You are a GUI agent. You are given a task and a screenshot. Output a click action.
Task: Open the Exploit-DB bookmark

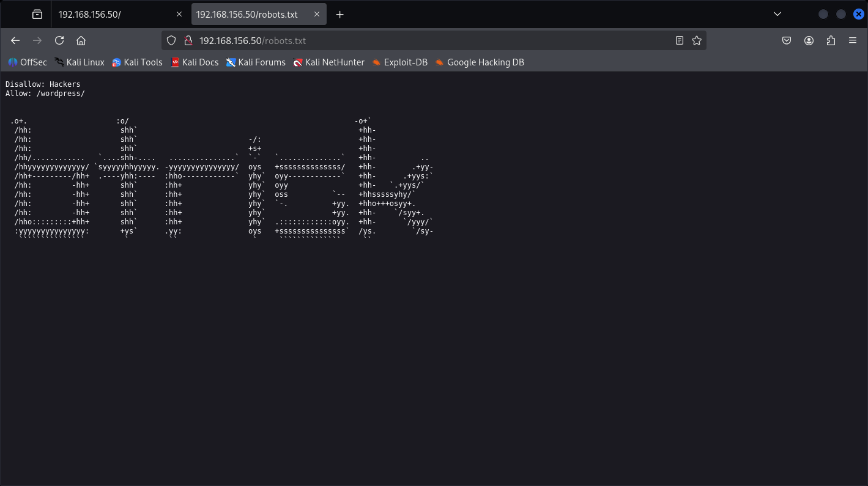(399, 62)
